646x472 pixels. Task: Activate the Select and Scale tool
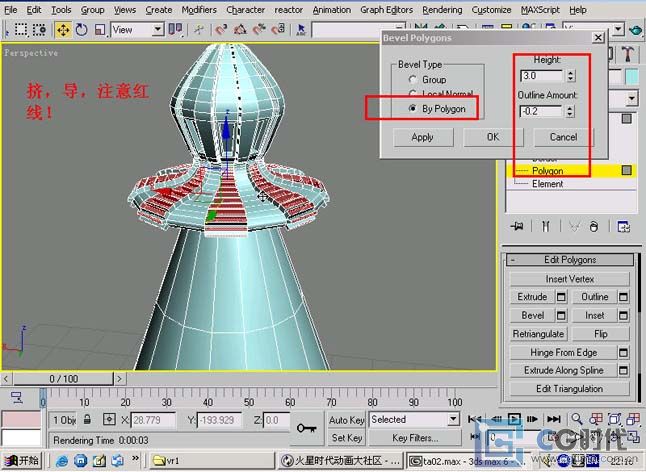100,30
